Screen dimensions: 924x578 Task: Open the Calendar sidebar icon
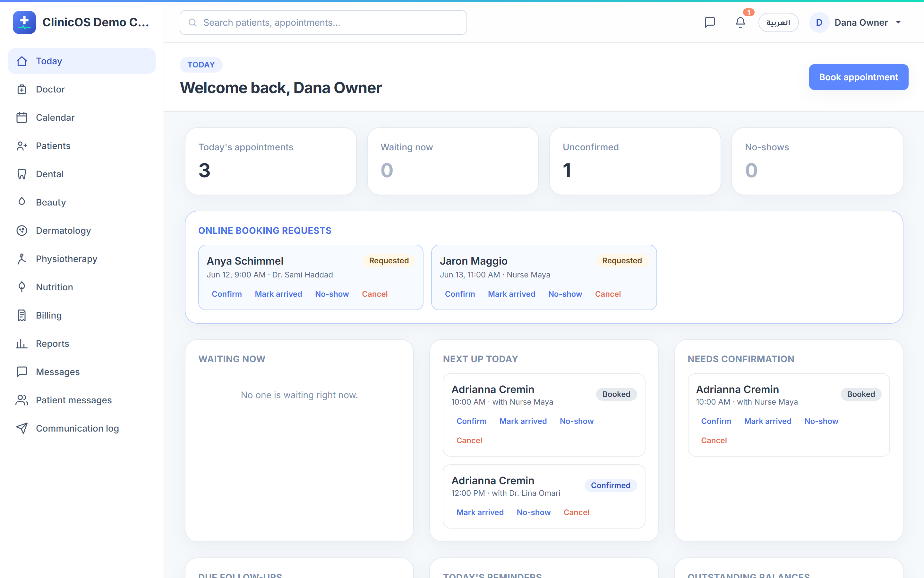tap(22, 118)
